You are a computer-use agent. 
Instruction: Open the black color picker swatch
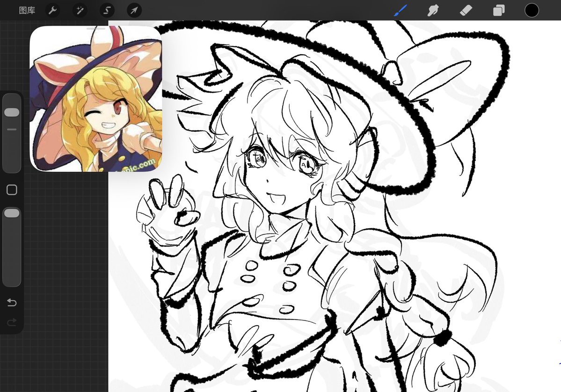pos(532,10)
